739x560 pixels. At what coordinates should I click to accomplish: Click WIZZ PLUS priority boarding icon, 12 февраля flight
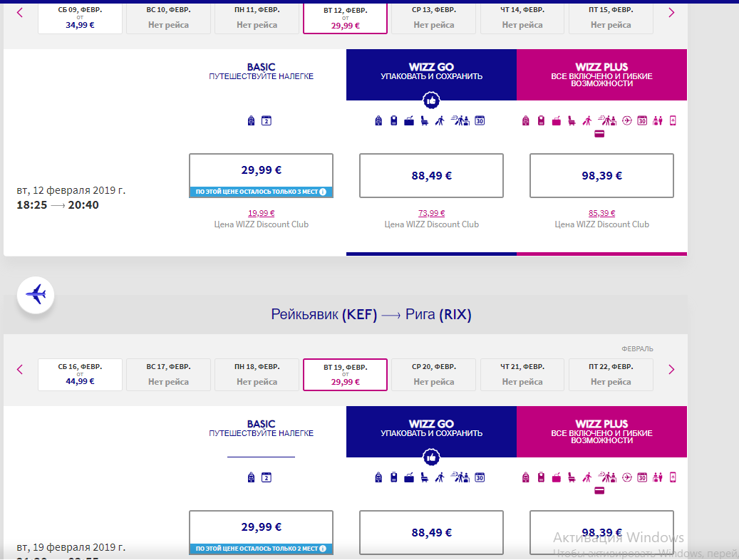[586, 120]
